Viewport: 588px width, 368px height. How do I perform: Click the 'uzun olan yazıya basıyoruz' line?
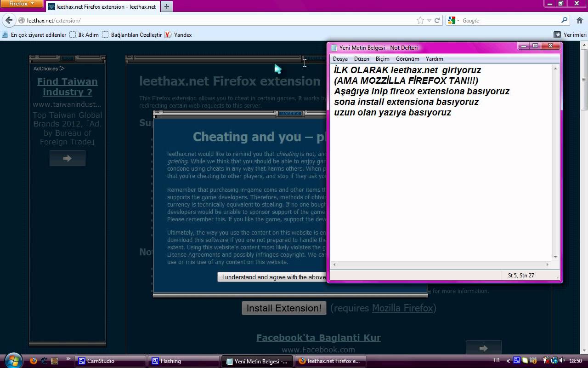tap(392, 112)
